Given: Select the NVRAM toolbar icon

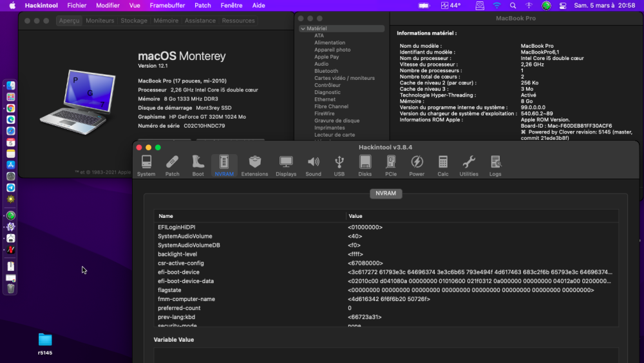Looking at the screenshot, I should point(224,166).
